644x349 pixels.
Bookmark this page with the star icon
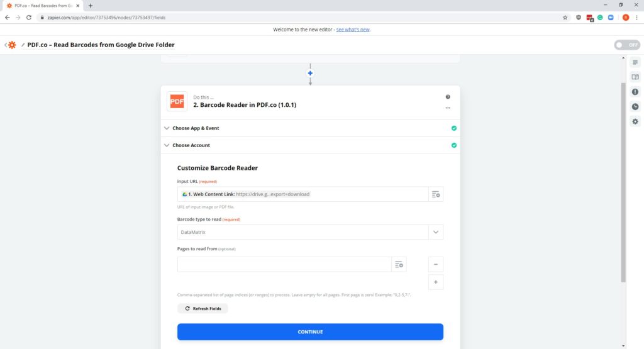click(x=565, y=18)
